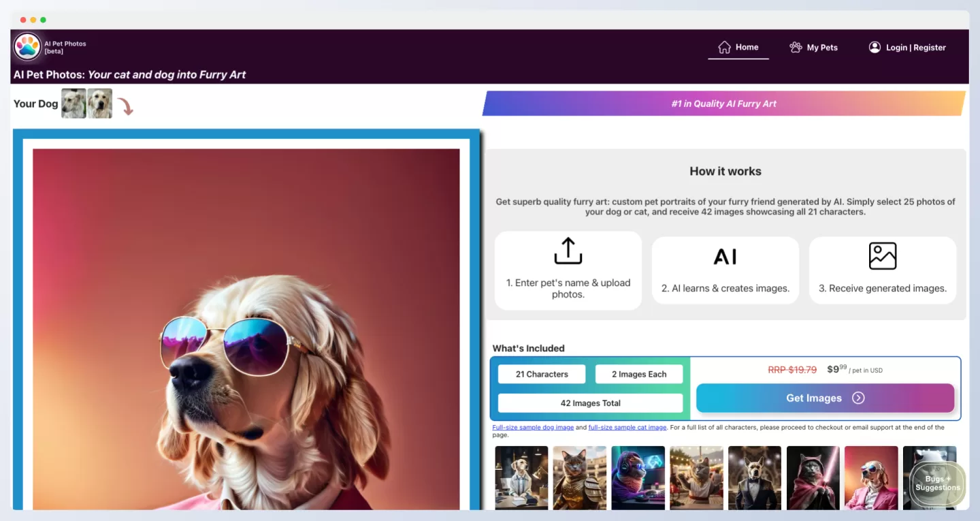Click the rainbow paw logo icon
Screen dimensions: 980x521
[x=27, y=47]
